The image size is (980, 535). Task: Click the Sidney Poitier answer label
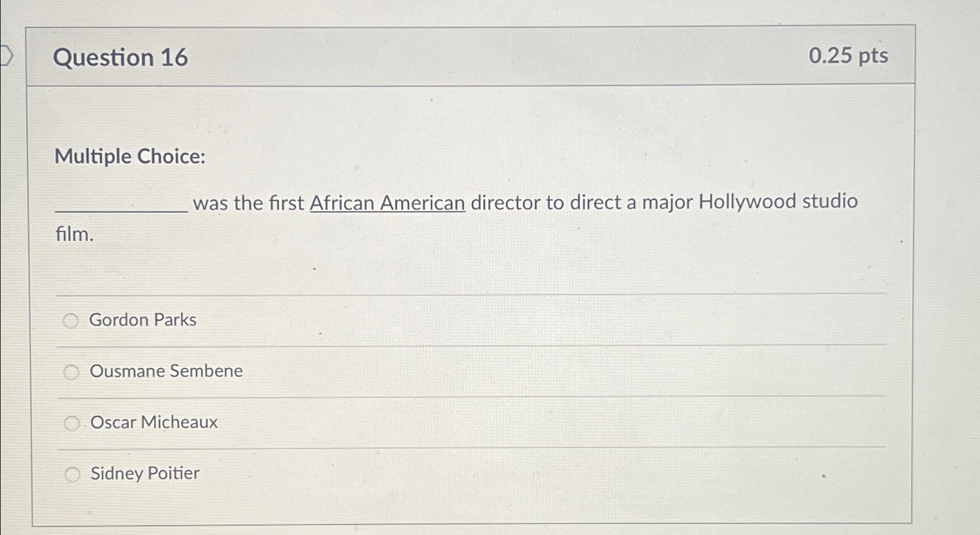coord(144,473)
